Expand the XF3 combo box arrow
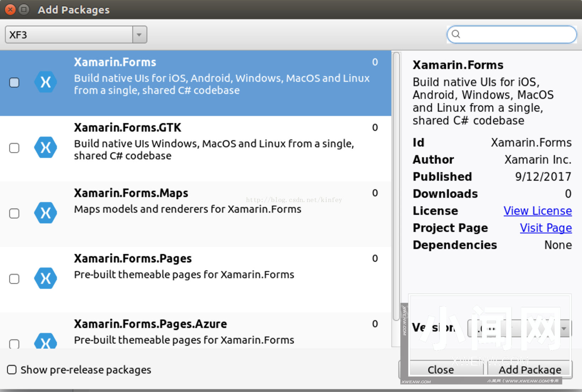This screenshot has width=582, height=392. click(x=139, y=35)
